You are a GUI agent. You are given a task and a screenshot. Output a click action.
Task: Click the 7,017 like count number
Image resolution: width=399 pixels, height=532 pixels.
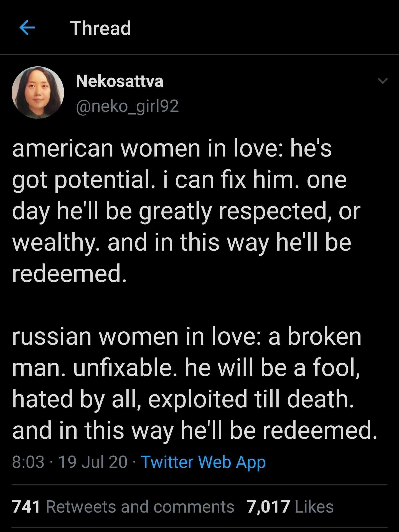(x=268, y=506)
